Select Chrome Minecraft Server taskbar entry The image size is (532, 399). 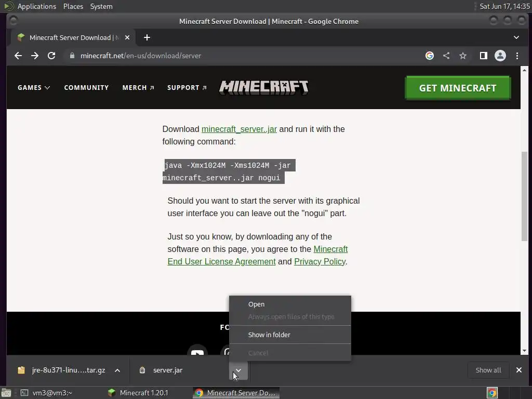(236, 393)
